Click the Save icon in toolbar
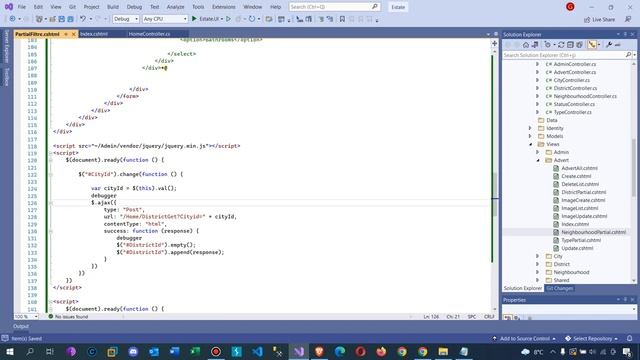The height and width of the screenshot is (360, 640). coord(62,19)
